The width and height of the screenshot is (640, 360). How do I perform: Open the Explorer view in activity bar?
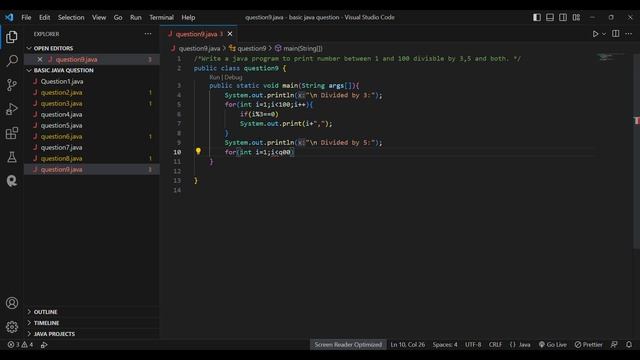point(12,37)
